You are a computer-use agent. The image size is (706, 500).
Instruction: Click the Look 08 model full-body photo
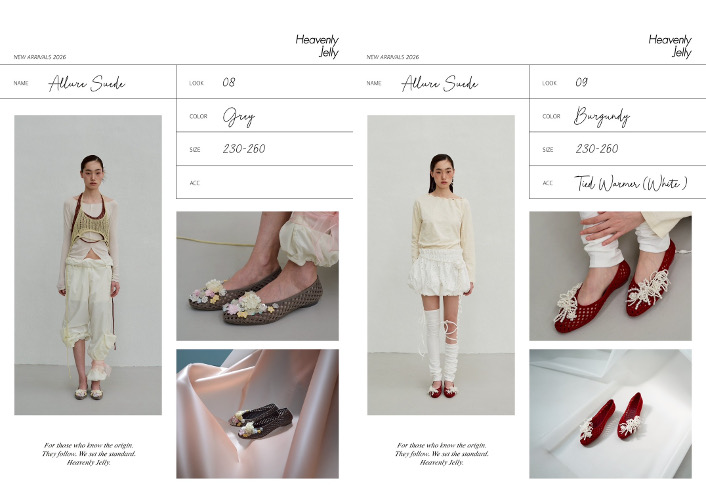coord(88,265)
